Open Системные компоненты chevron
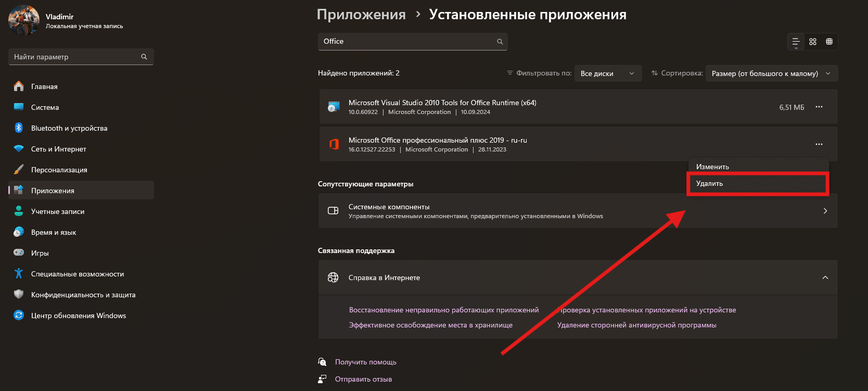Image resolution: width=868 pixels, height=391 pixels. click(x=825, y=211)
